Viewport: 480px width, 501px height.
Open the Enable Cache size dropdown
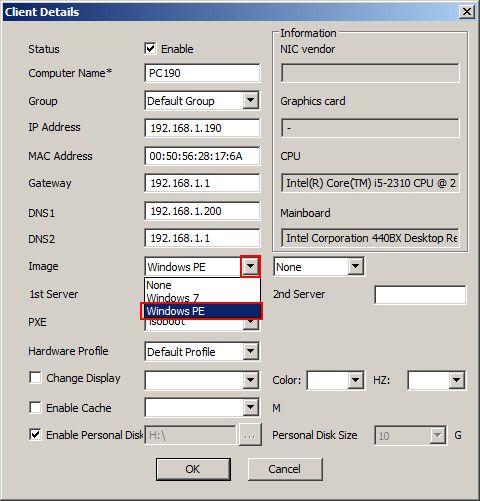coord(251,407)
